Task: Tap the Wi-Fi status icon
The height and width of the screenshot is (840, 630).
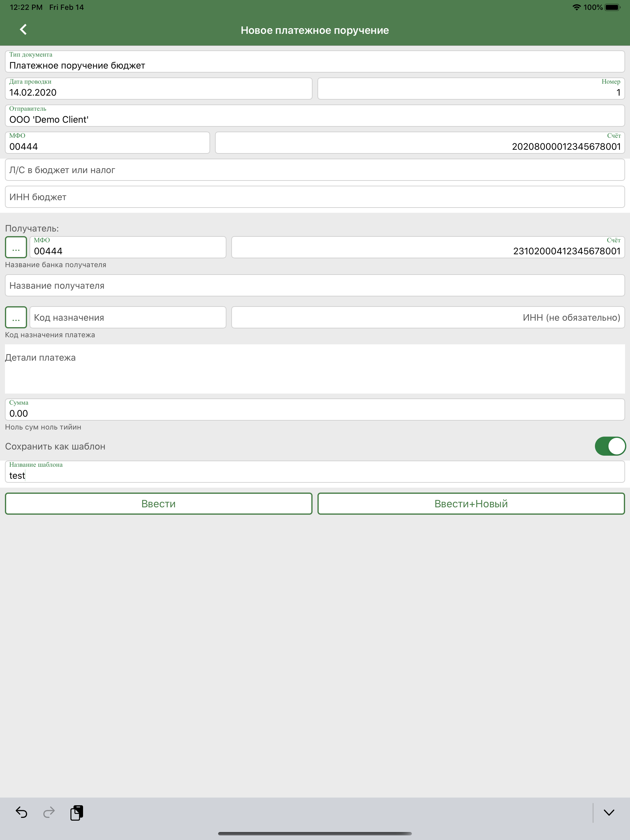Action: (x=576, y=7)
